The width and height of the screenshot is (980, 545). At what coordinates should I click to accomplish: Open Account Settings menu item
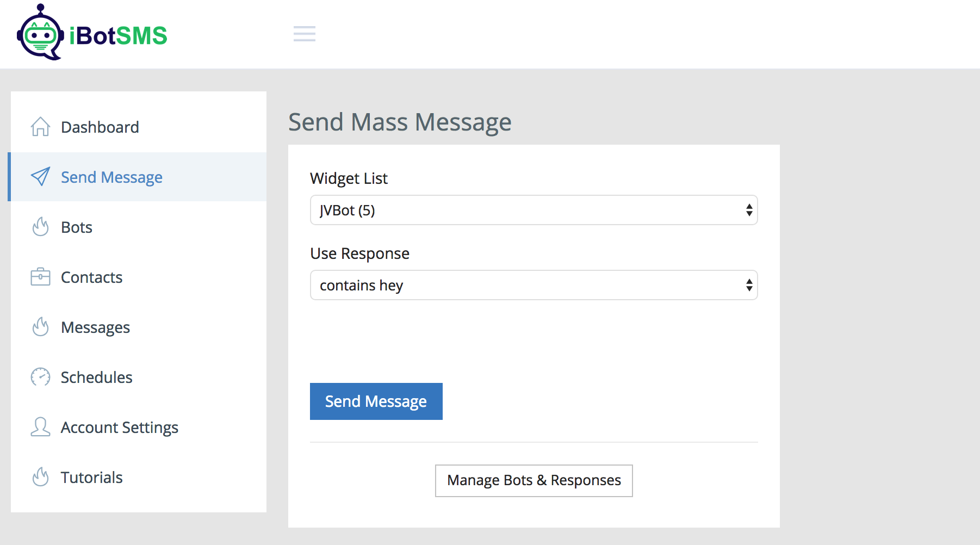[x=119, y=428]
